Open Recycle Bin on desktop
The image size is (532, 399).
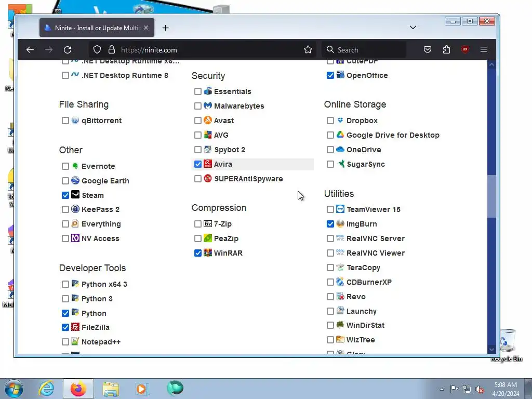pyautogui.click(x=507, y=344)
